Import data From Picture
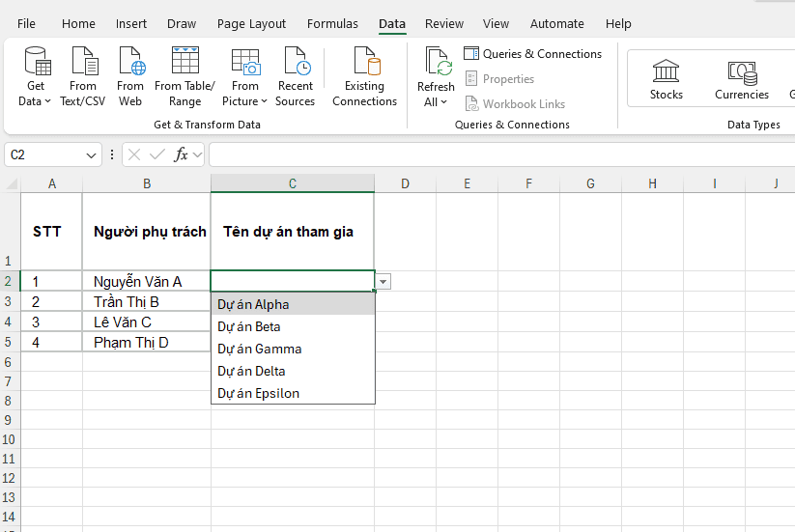Image resolution: width=795 pixels, height=532 pixels. [x=245, y=77]
